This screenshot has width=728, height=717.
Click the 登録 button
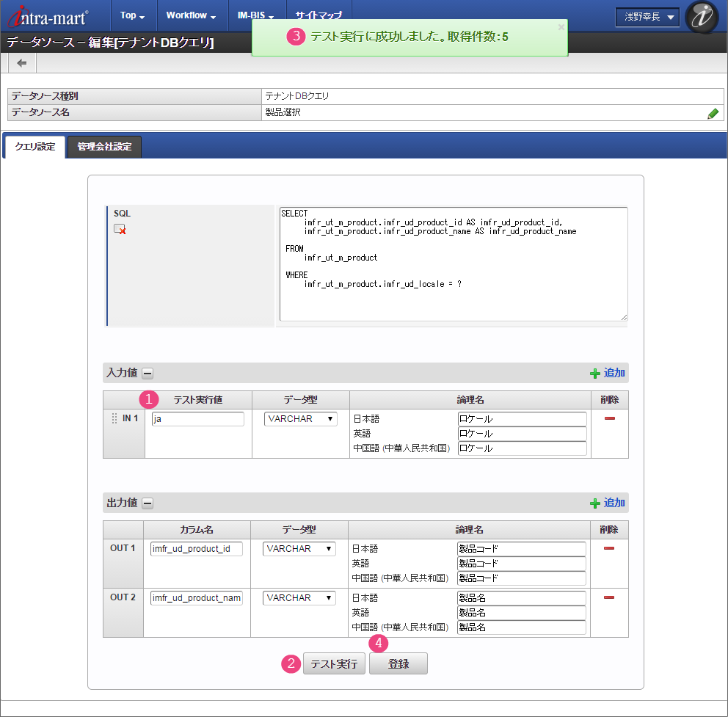click(398, 663)
